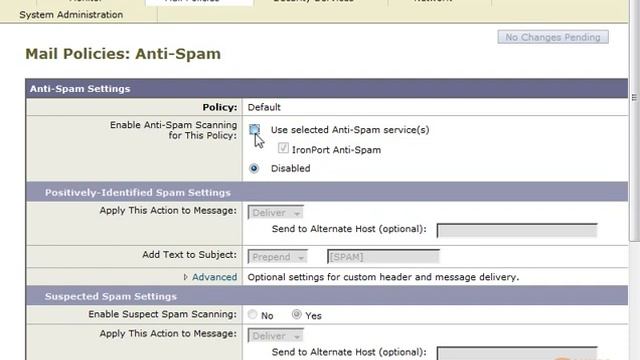Viewport: 640px width, 360px height.
Task: Click Alternate Host field under Positively-Identified Spam
Action: coord(517,230)
